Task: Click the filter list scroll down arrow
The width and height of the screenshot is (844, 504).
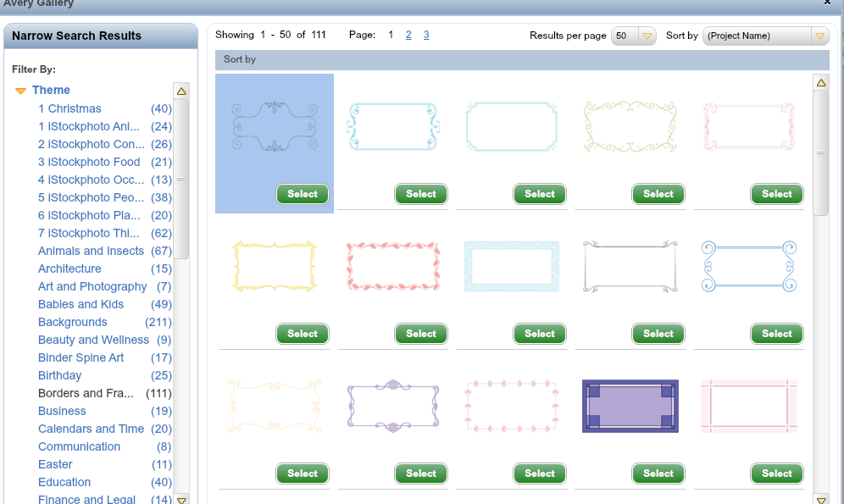Action: pyautogui.click(x=181, y=500)
